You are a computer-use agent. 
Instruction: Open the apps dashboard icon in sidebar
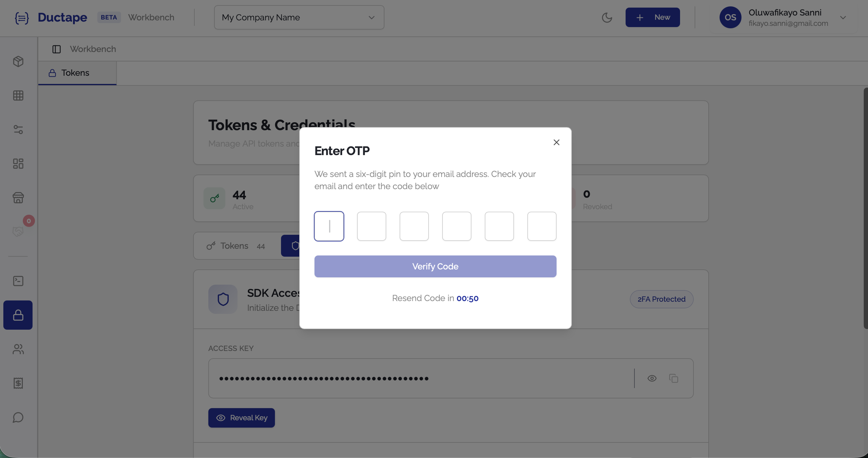coord(18,164)
